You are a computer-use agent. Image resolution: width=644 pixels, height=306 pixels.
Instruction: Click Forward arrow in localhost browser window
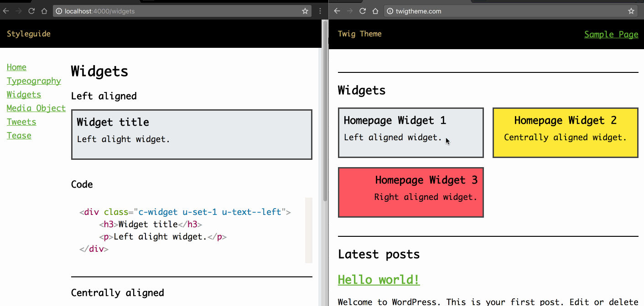coord(18,11)
